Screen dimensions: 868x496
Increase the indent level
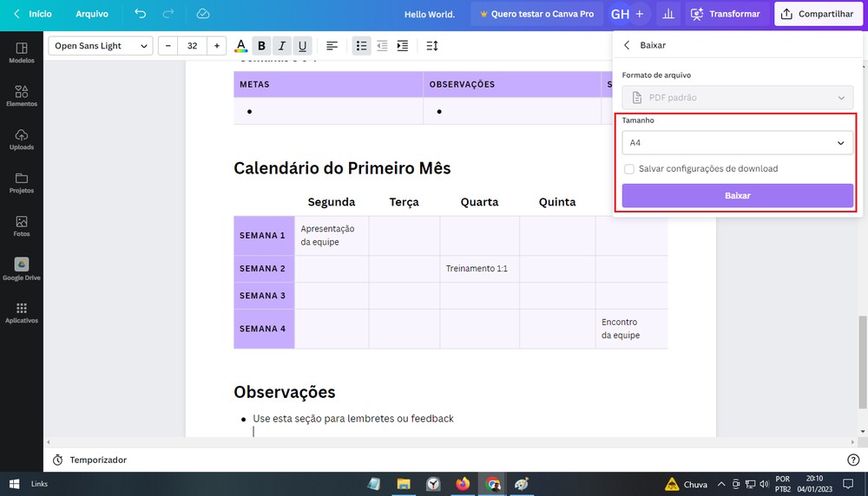coord(403,46)
